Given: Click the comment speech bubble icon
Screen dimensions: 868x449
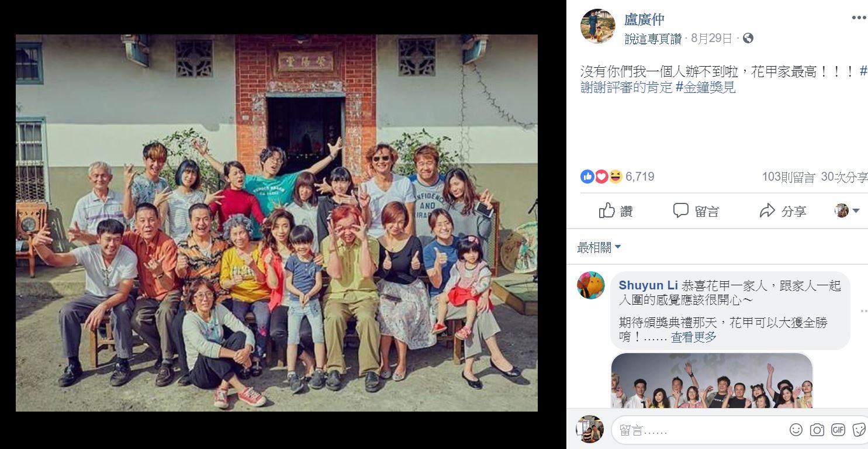Looking at the screenshot, I should [x=680, y=210].
